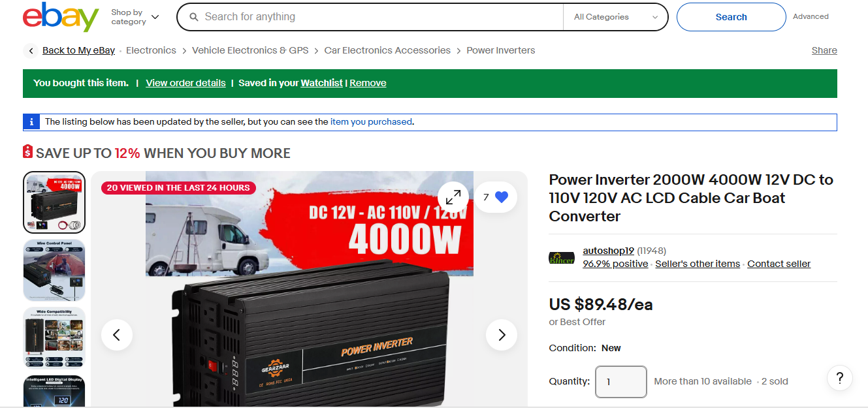The height and width of the screenshot is (408, 868).
Task: Select the Wire Control Panel thumbnail
Action: pyautogui.click(x=54, y=270)
